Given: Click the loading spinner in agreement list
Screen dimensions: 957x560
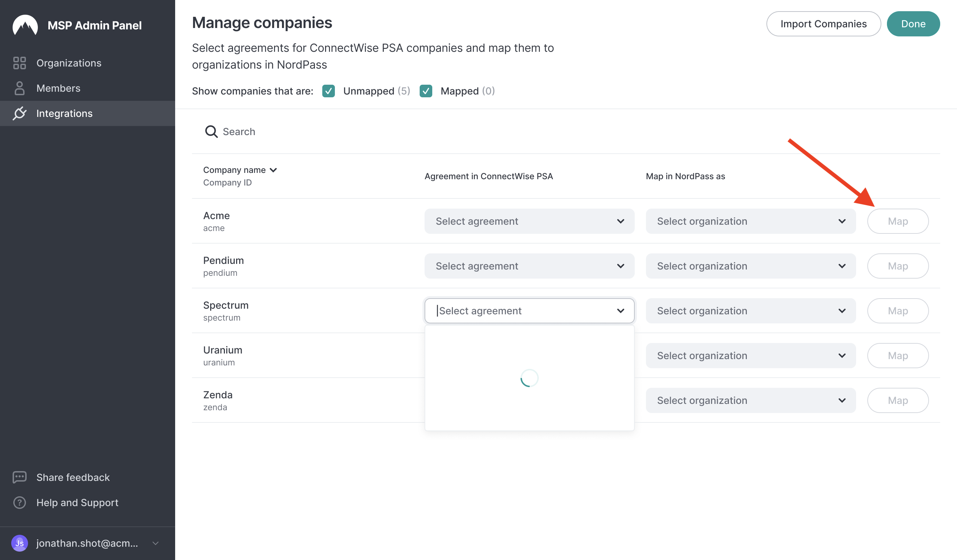Looking at the screenshot, I should click(x=529, y=378).
